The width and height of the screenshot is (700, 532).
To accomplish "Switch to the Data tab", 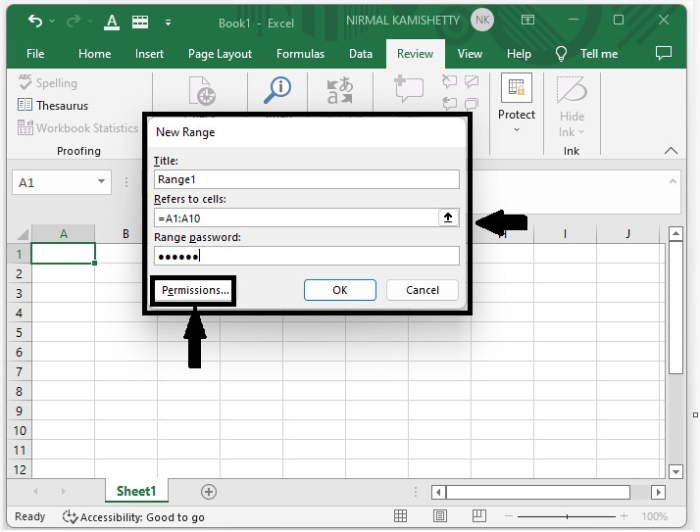I will click(x=361, y=54).
